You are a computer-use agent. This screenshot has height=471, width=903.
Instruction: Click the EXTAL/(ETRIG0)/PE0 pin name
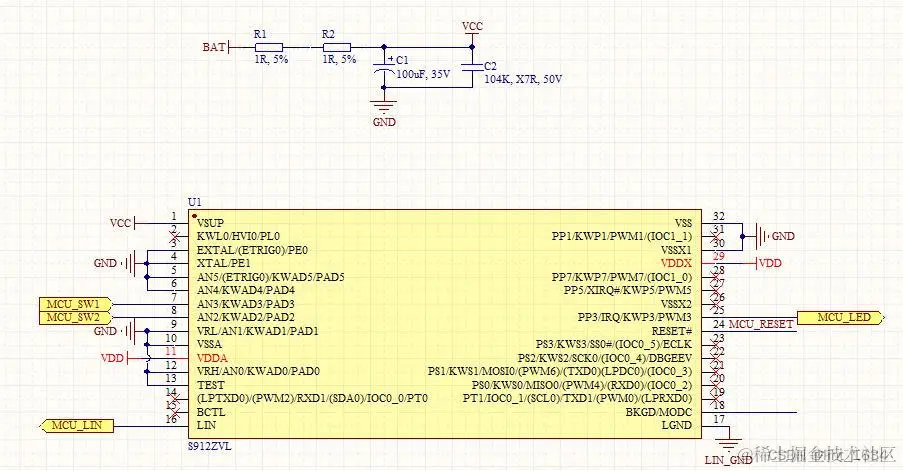[252, 250]
